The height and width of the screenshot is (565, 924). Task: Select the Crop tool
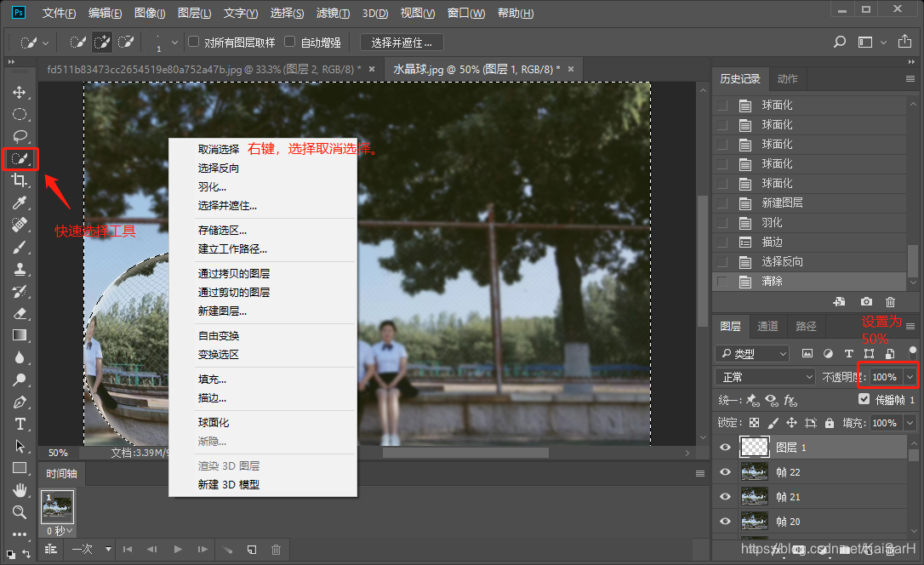(20, 180)
